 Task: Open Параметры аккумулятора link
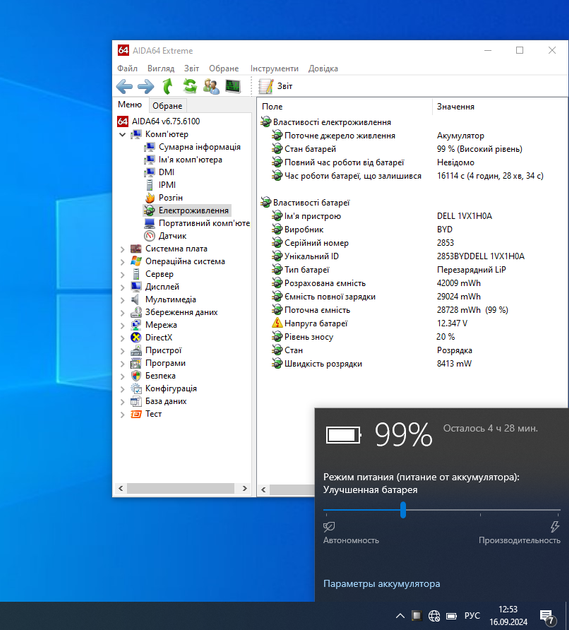381,584
